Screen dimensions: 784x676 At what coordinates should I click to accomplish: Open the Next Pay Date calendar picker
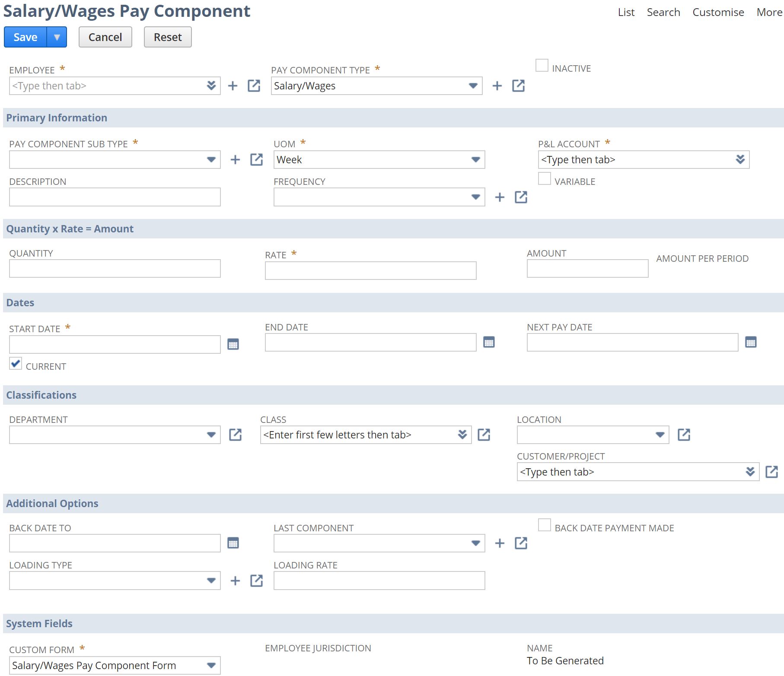coord(751,342)
